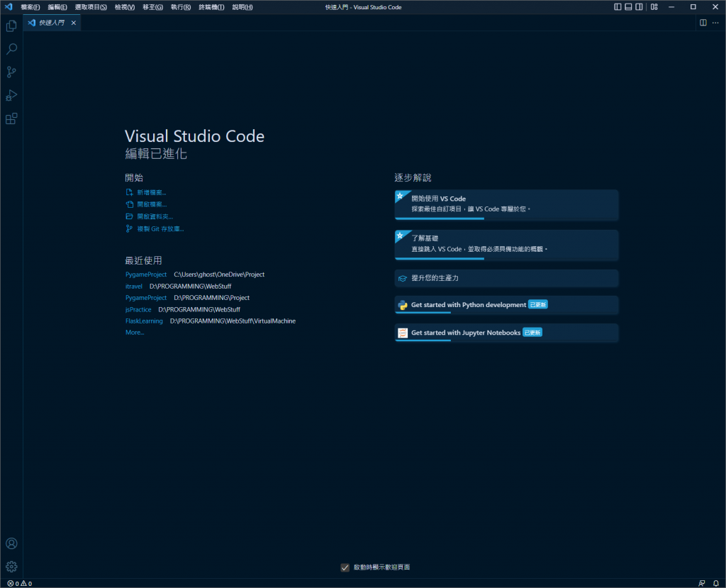
Task: Click the path C:\Users\ghost\OneDrive\Project
Action: pos(219,274)
